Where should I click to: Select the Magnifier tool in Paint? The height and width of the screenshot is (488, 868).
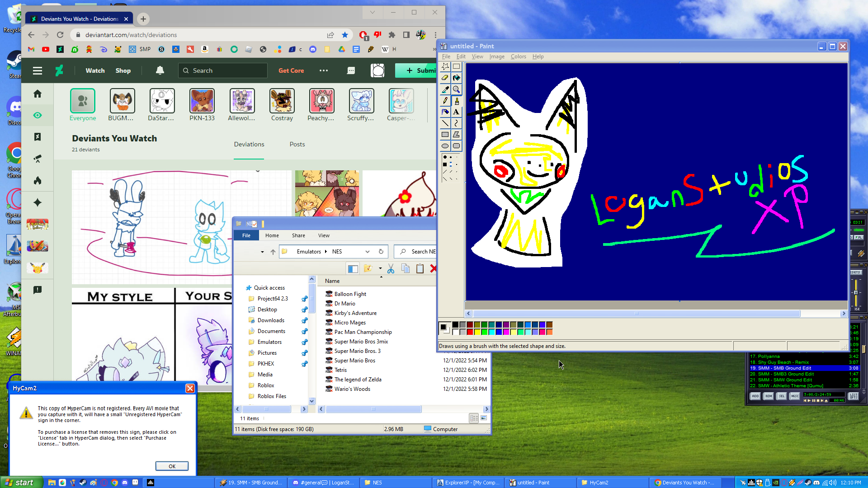[x=457, y=89]
